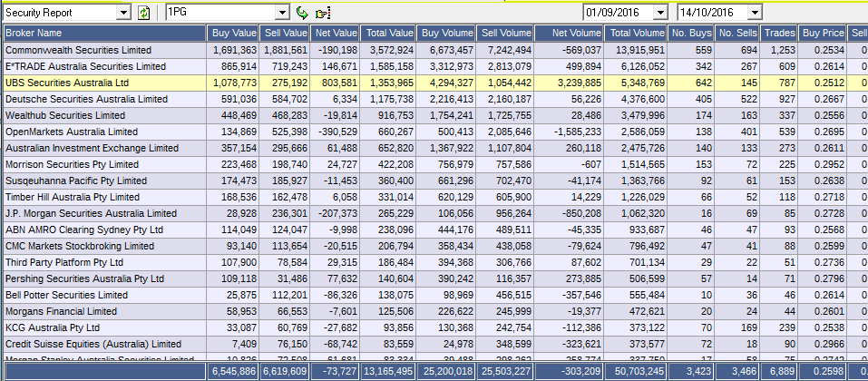
Task: Click Timber Hill total volume 1,226,029
Action: point(636,197)
